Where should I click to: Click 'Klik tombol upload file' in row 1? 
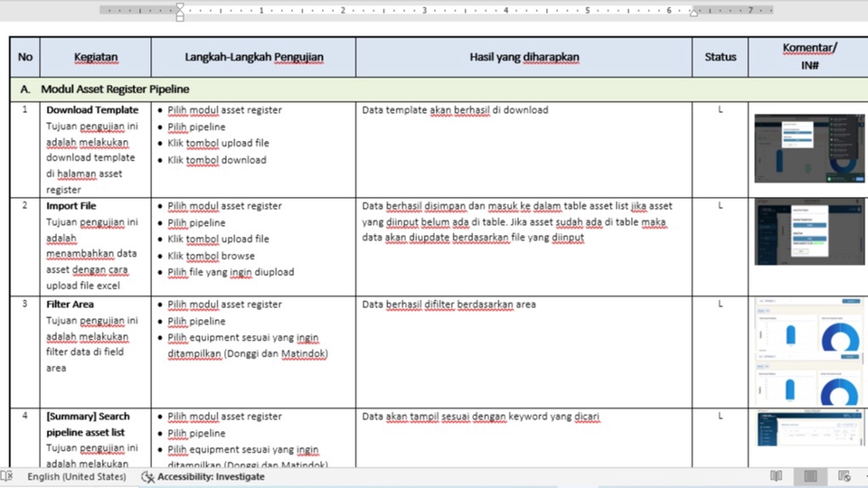[218, 144]
